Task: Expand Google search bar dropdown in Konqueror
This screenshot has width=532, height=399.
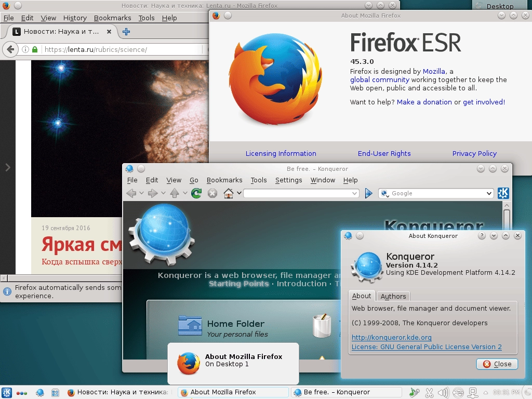Action: (x=488, y=193)
